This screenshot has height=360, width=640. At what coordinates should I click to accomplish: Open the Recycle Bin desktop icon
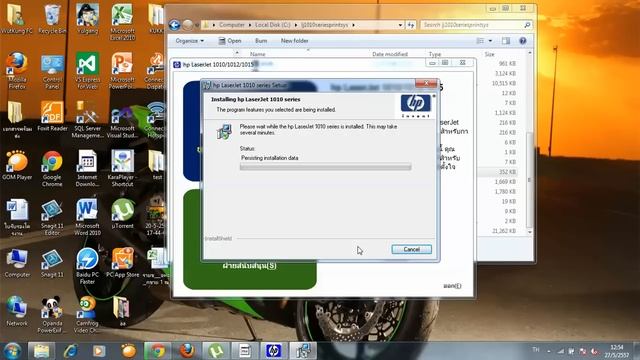(52, 18)
